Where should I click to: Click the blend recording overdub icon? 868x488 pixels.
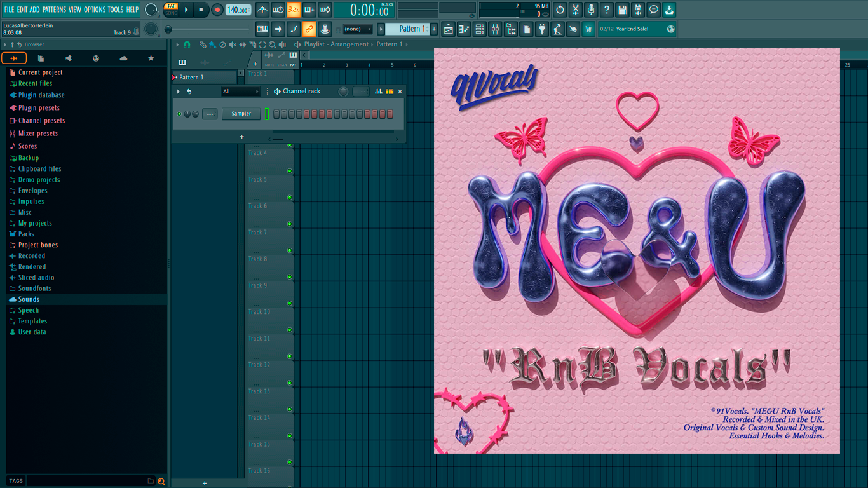(309, 10)
